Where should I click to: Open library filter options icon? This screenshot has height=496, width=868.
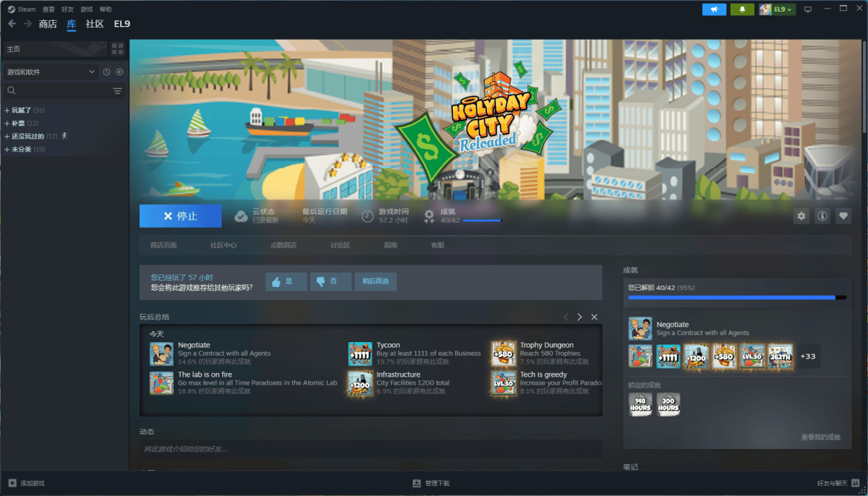click(x=117, y=91)
